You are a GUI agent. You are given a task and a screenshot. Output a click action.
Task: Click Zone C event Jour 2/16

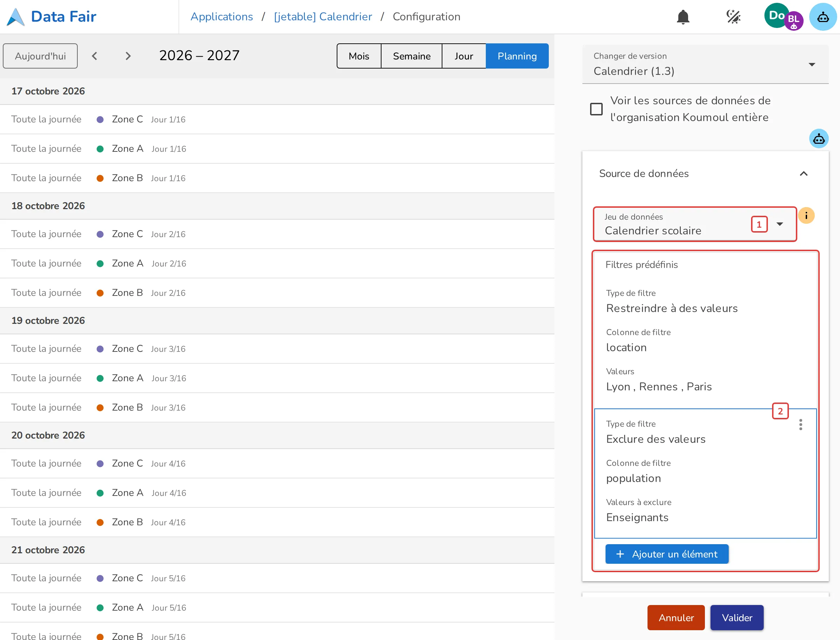(x=277, y=234)
